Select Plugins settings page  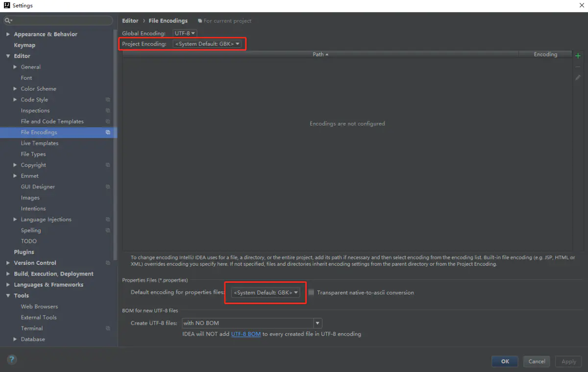click(24, 252)
